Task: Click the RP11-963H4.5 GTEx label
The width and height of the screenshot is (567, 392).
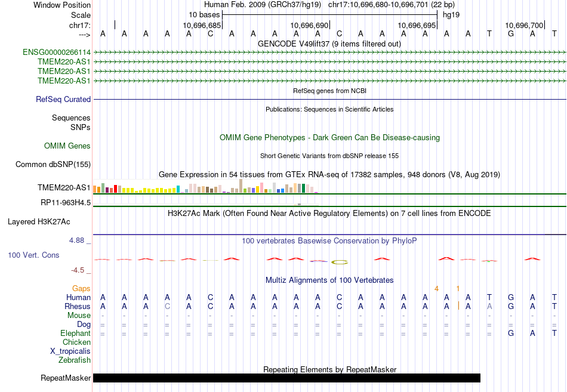Action: point(66,202)
